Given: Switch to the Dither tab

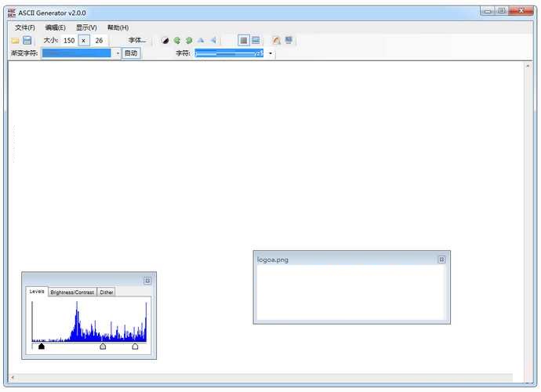Looking at the screenshot, I should click(107, 292).
